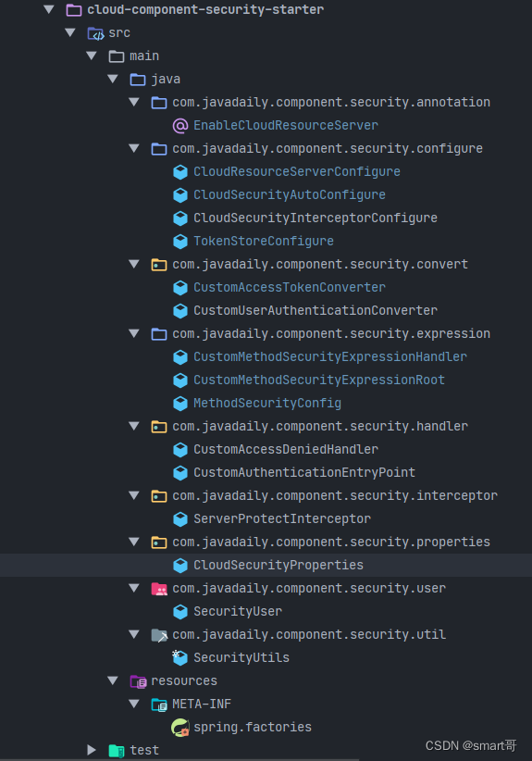Select CustomAccessTokenConverter file
Image resolution: width=532 pixels, height=761 pixels.
290,288
